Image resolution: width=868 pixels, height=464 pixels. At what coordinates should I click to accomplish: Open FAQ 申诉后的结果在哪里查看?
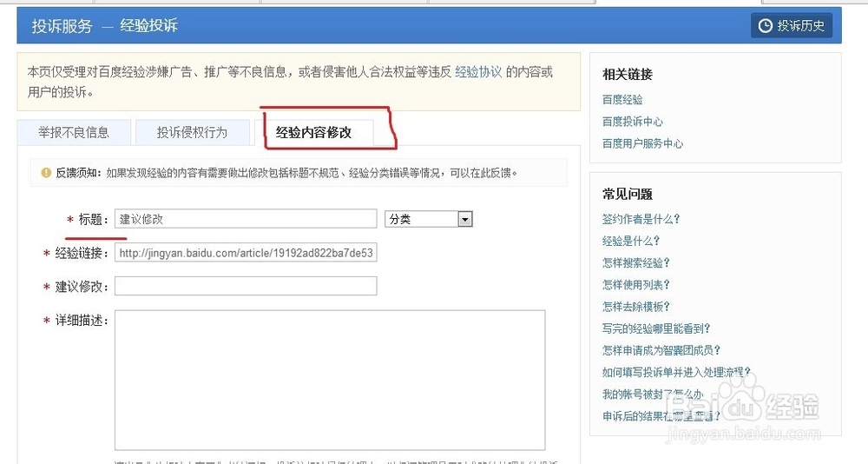(661, 415)
